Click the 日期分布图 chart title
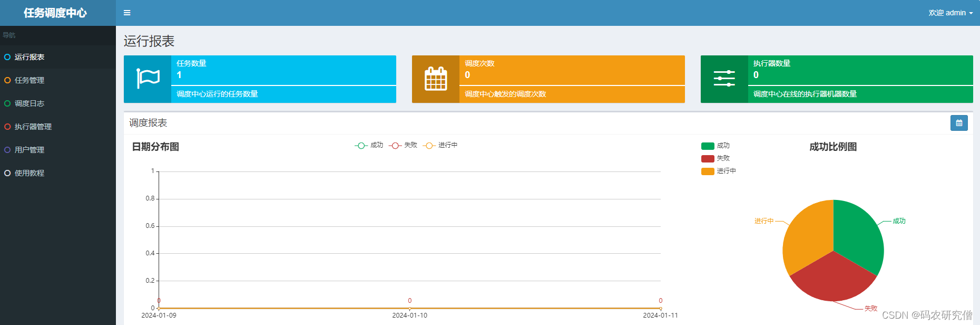The image size is (980, 325). (x=155, y=147)
